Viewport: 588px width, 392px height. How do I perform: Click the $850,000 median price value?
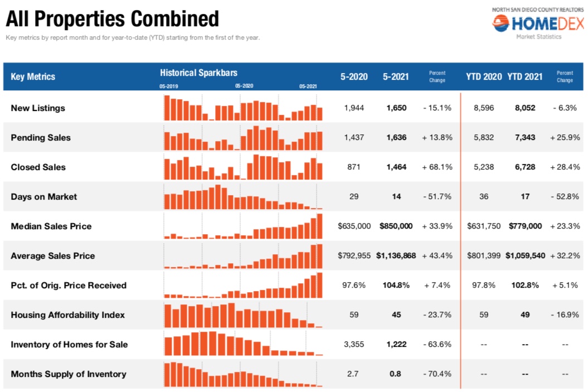[x=396, y=226]
